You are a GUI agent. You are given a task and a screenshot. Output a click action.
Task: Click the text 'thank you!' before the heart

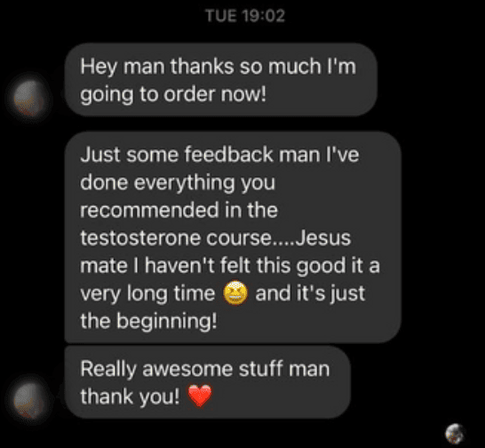point(130,396)
